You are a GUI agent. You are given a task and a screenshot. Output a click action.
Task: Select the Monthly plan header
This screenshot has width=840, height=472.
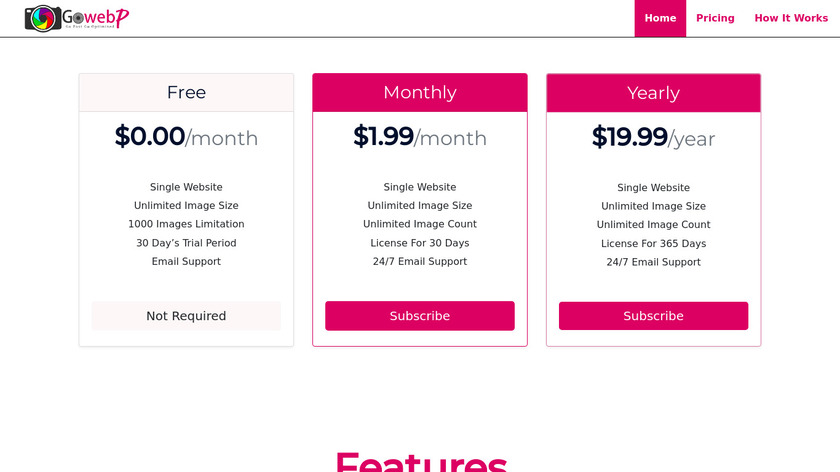click(x=420, y=93)
